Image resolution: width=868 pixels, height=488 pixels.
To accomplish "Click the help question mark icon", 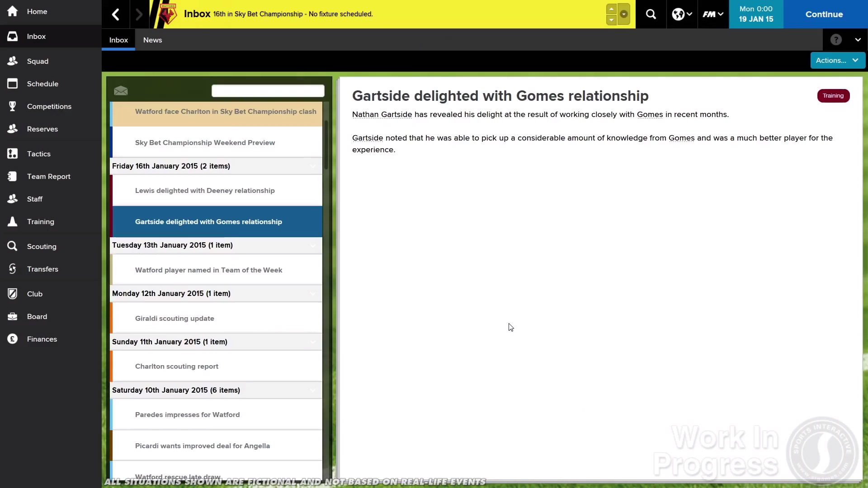I will [836, 40].
